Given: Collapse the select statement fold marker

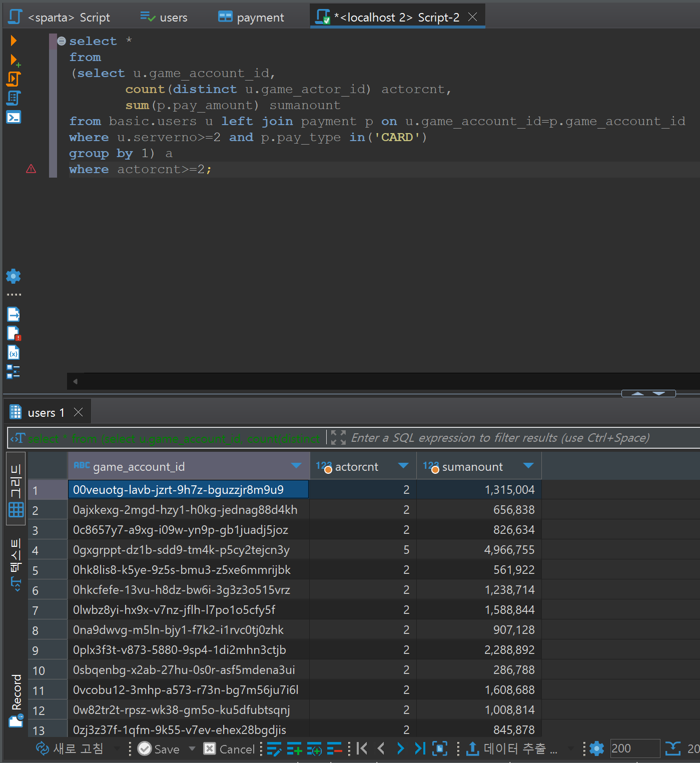Looking at the screenshot, I should (62, 41).
